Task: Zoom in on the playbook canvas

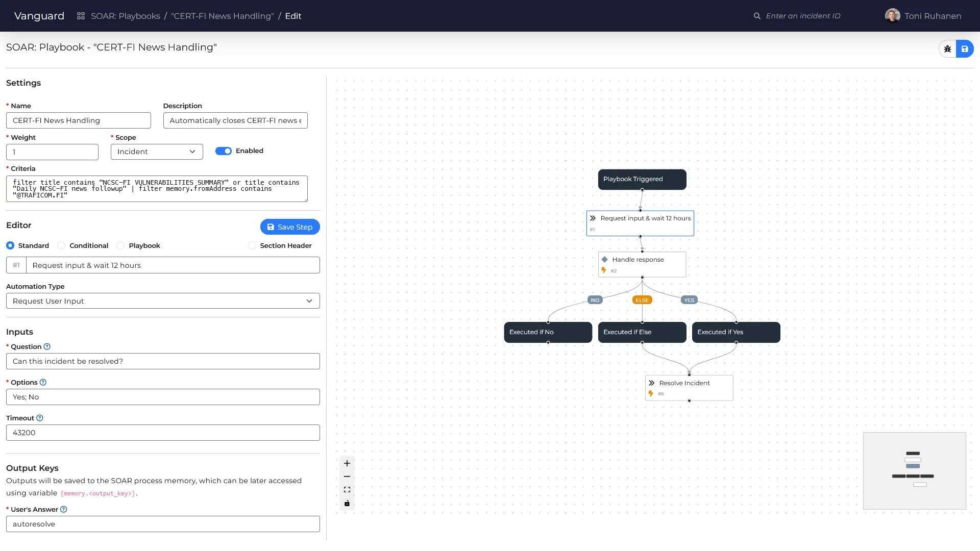Action: (x=347, y=463)
